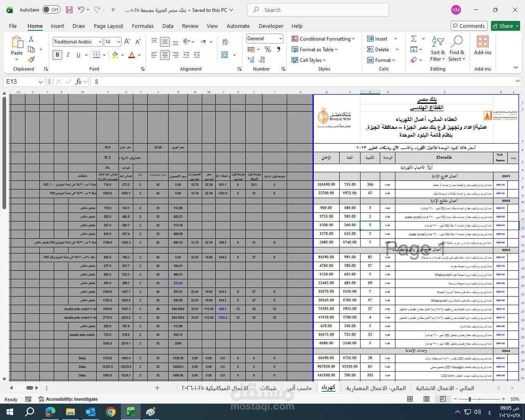Screen dimensions: 525x420
Task: Switch to the Insert tab
Action: pos(57,26)
